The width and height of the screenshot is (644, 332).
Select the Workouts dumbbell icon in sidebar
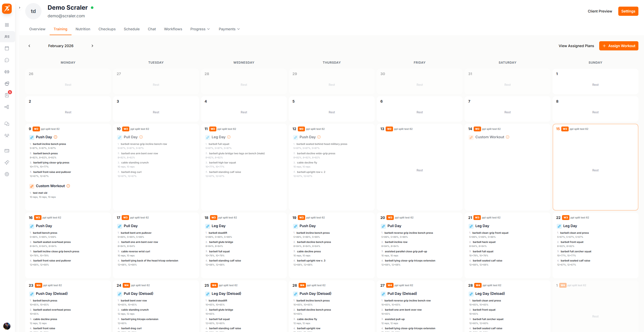tap(7, 72)
